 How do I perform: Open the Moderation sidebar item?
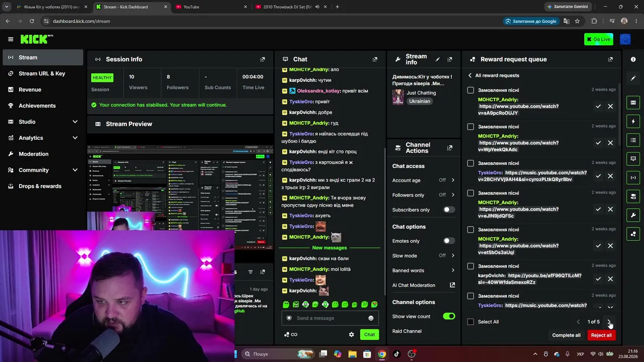tap(43, 154)
